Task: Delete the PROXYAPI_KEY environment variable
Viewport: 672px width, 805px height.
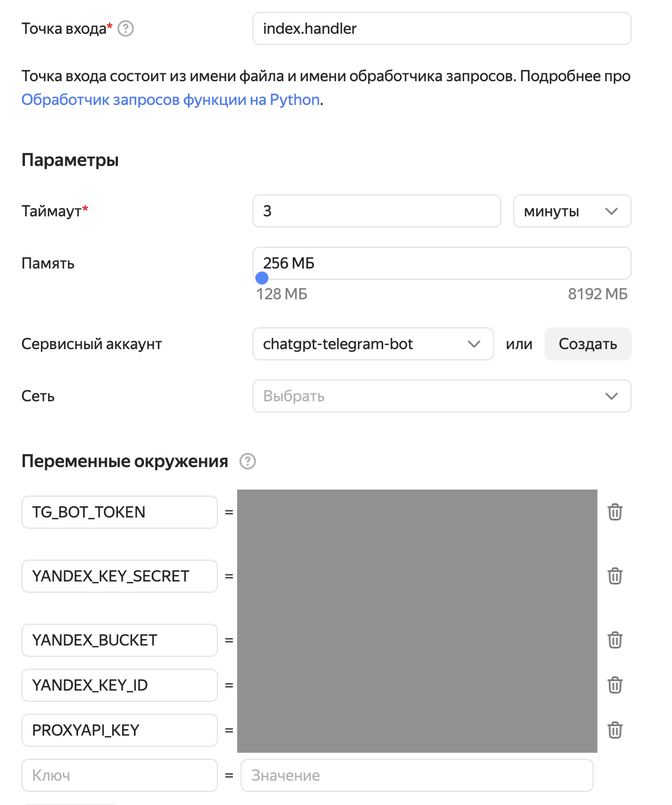Action: [615, 730]
